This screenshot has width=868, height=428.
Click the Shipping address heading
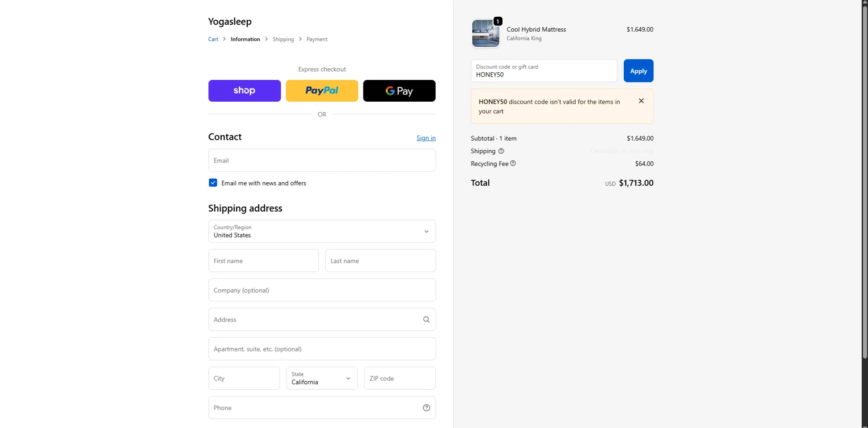(x=245, y=208)
